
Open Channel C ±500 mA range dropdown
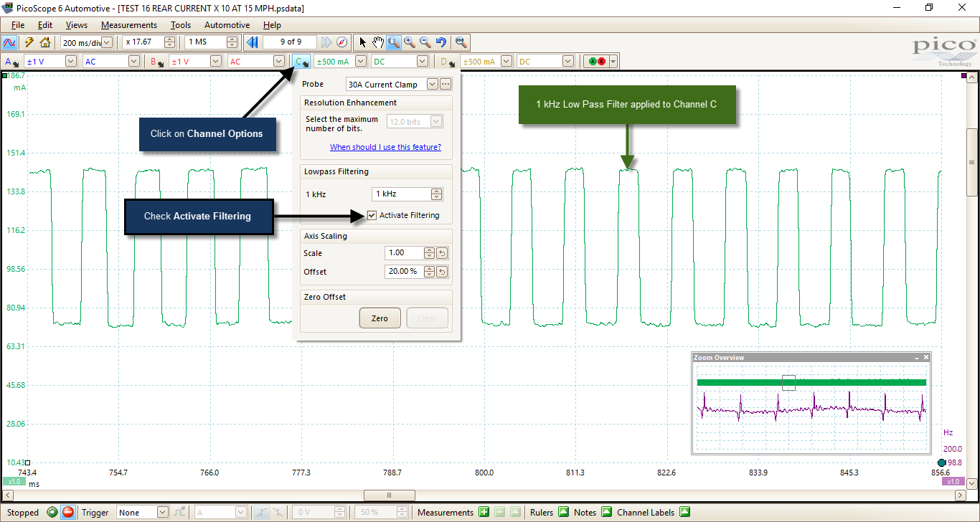click(x=361, y=62)
